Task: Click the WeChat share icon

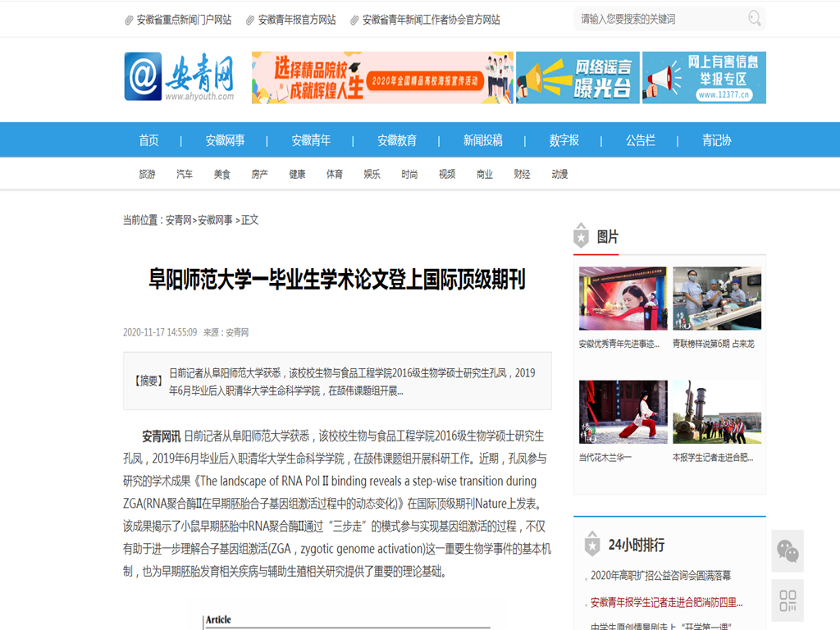Action: [787, 551]
